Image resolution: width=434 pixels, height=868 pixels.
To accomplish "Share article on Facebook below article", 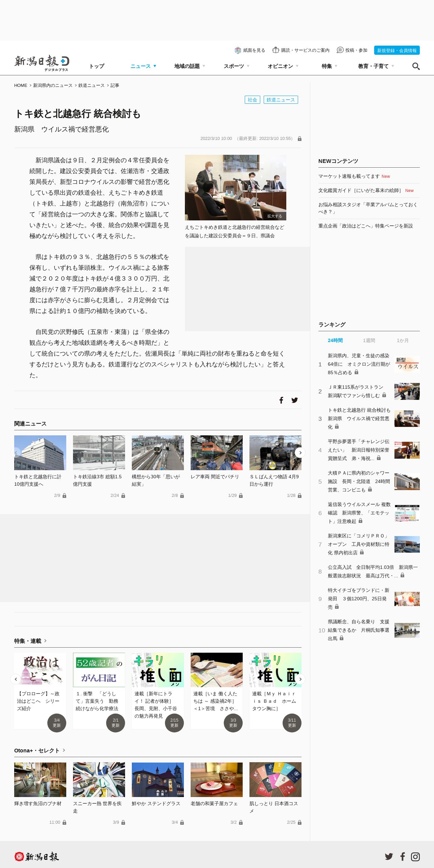I will click(x=281, y=400).
